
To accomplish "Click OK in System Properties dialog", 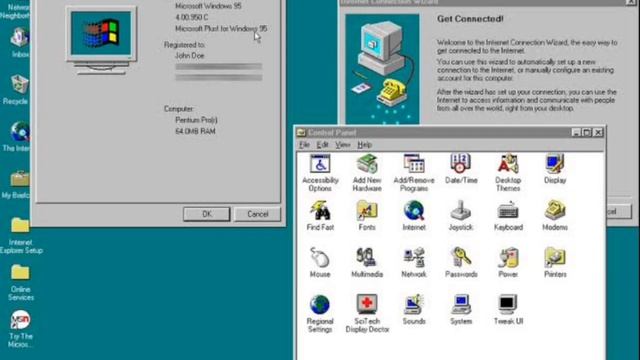I will [207, 214].
